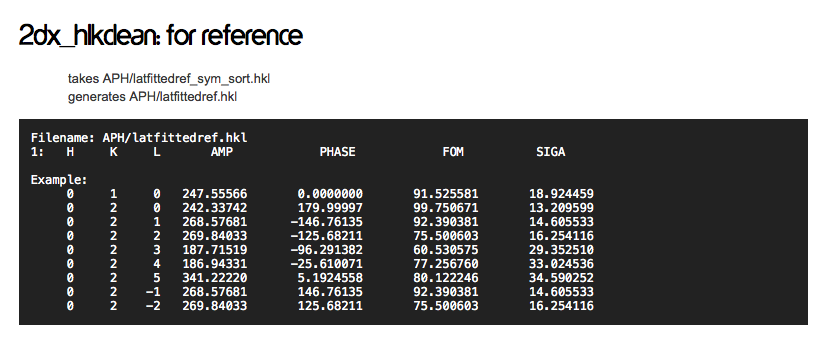Click the L value -2 in last row

click(x=153, y=306)
